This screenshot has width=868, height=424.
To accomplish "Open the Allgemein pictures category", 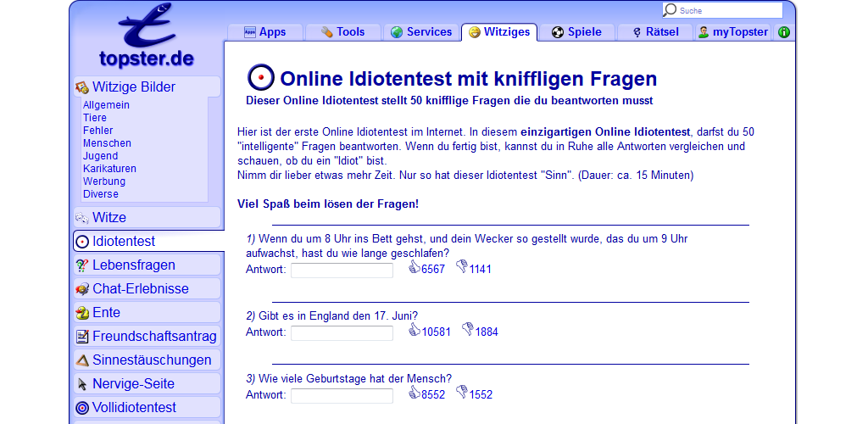I will pyautogui.click(x=106, y=105).
